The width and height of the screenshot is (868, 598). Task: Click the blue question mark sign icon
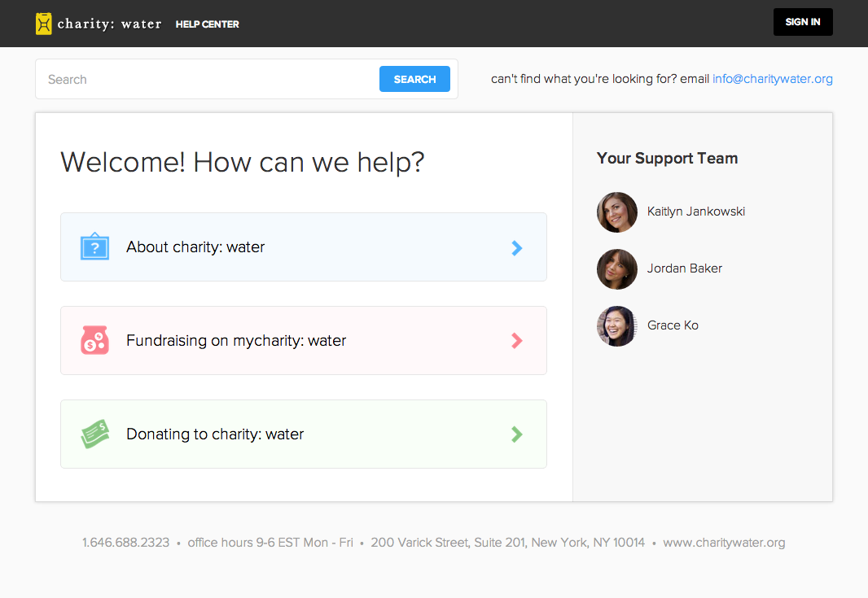pyautogui.click(x=94, y=247)
